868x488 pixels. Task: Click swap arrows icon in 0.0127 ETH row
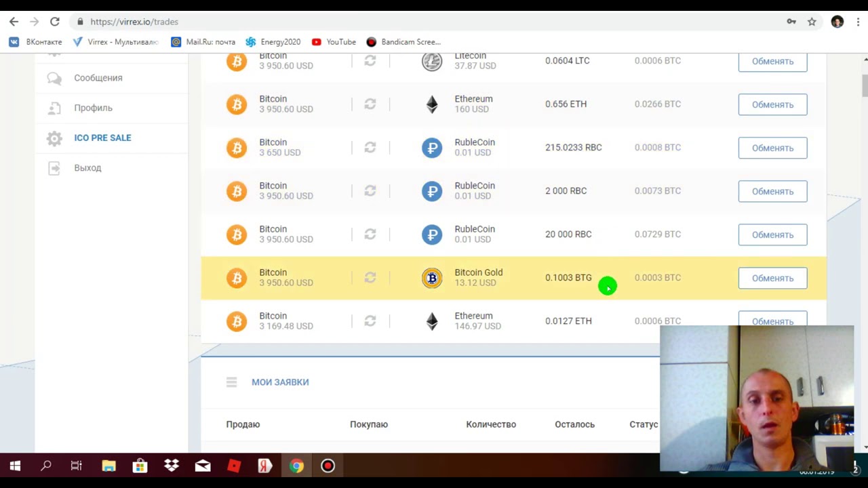[x=370, y=321]
